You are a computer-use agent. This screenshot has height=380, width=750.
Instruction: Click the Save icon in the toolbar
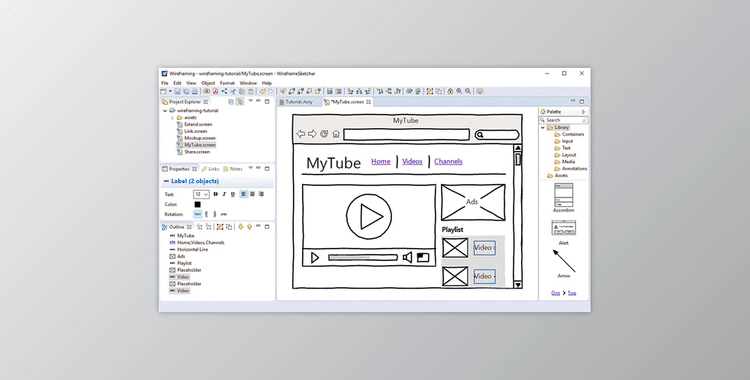(x=177, y=91)
